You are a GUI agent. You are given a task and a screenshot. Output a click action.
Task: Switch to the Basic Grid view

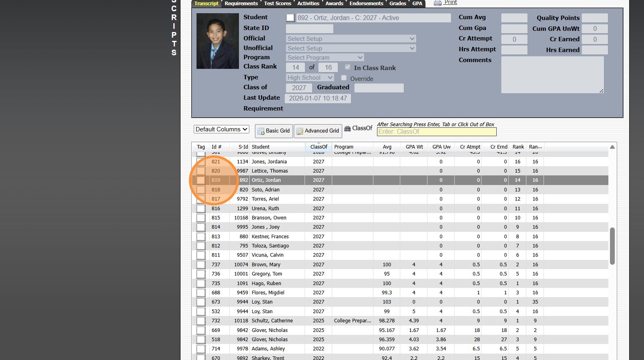tap(274, 131)
